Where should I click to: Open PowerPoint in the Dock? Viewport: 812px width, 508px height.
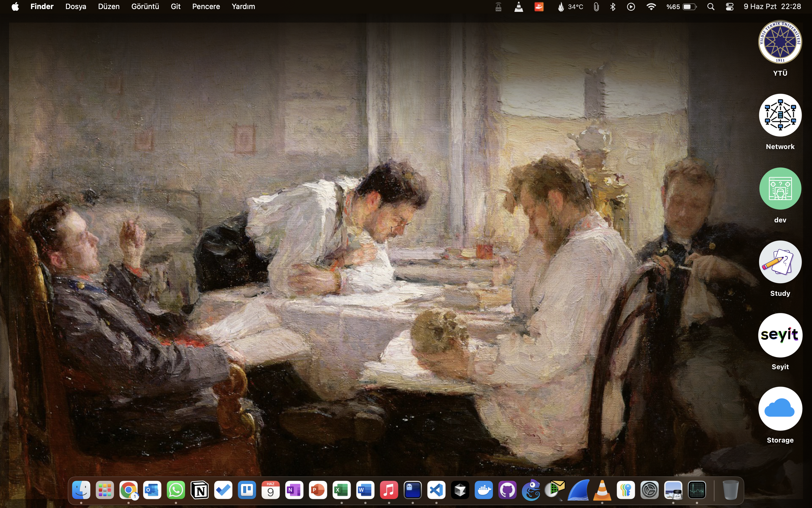pyautogui.click(x=318, y=490)
